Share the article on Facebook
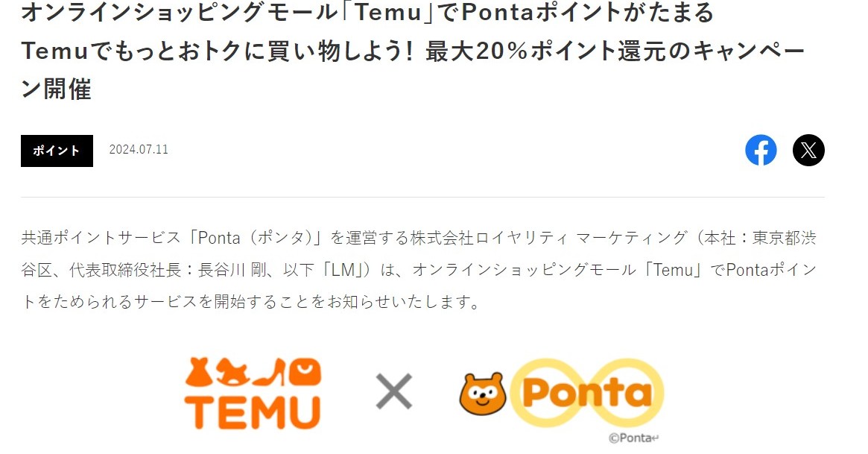Screen dimensions: 868x454 pyautogui.click(x=761, y=150)
